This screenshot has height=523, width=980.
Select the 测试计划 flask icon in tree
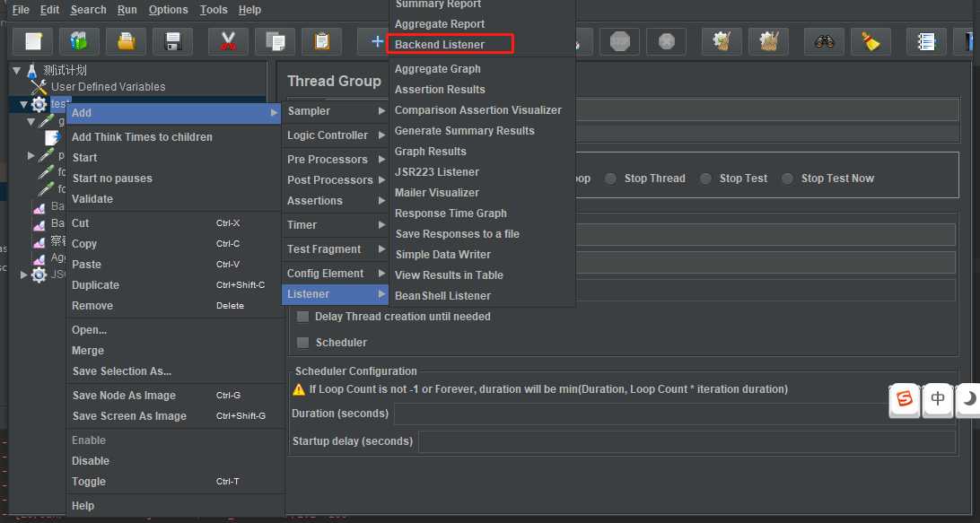pyautogui.click(x=32, y=71)
